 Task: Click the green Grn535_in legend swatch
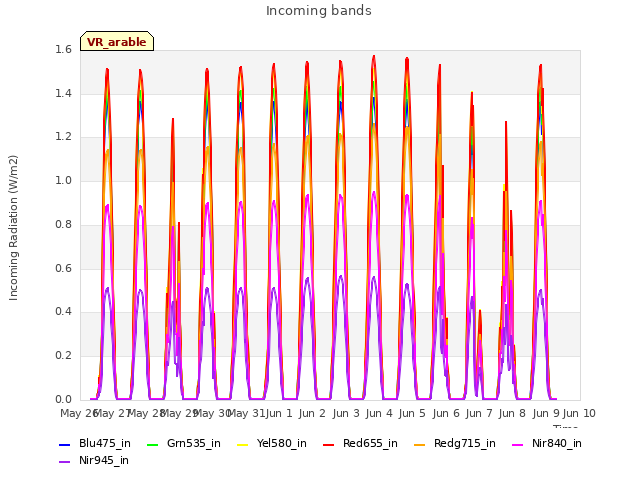[152, 444]
